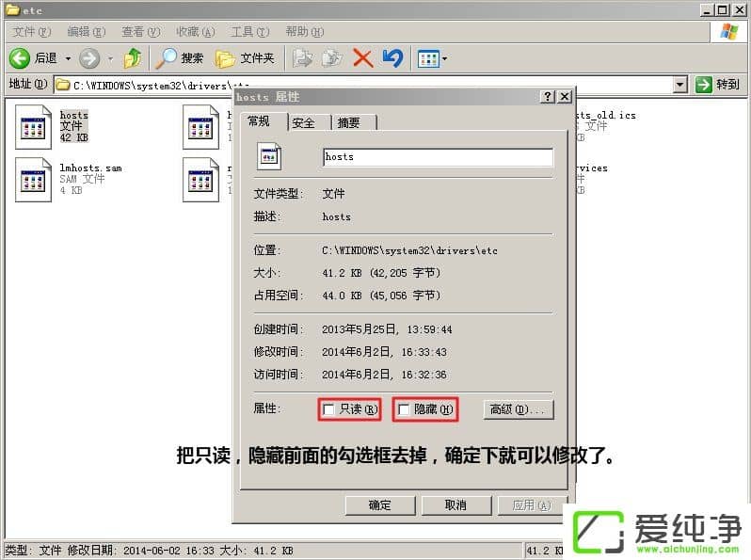Switch to the 摘要 Summary tab
The image size is (751, 560).
click(353, 123)
